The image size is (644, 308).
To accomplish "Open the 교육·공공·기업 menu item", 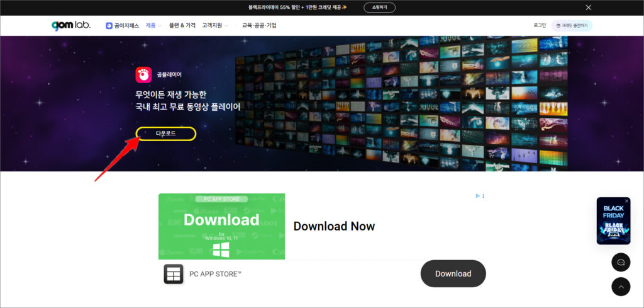I will pos(259,26).
